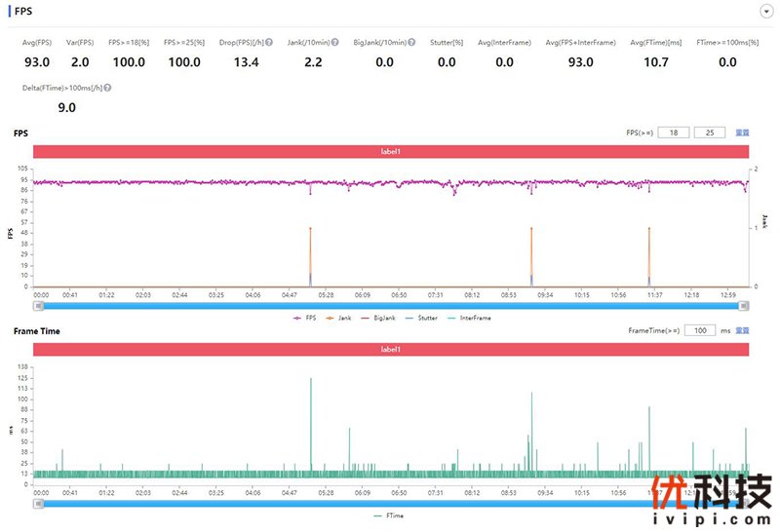This screenshot has width=780, height=532.
Task: Click left handle of FPS chart range slider
Action: click(38, 305)
